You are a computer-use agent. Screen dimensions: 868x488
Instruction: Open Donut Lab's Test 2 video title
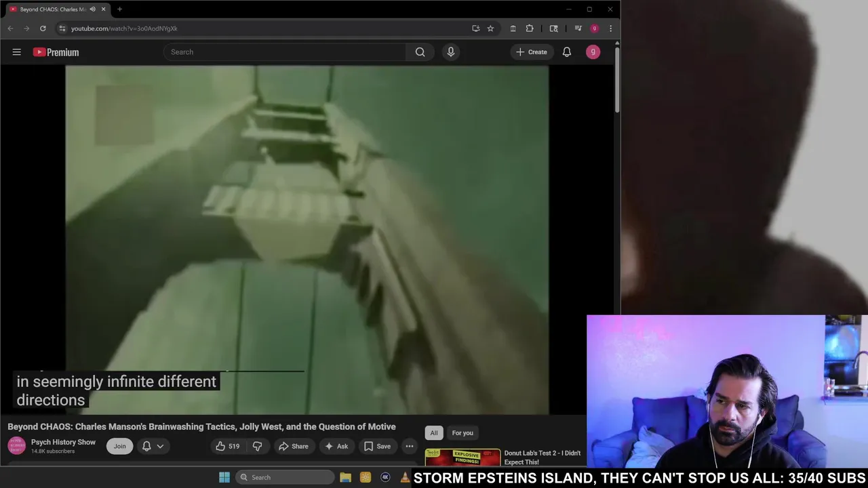(542, 457)
